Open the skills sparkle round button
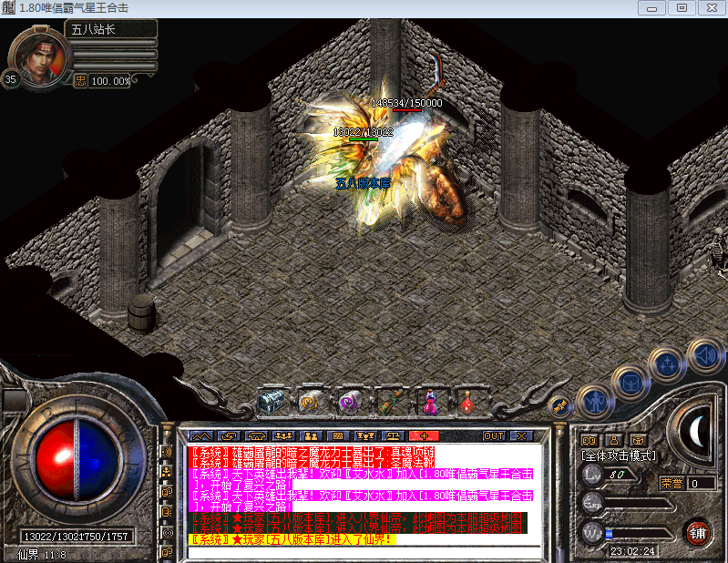The width and height of the screenshot is (728, 563). click(x=667, y=364)
